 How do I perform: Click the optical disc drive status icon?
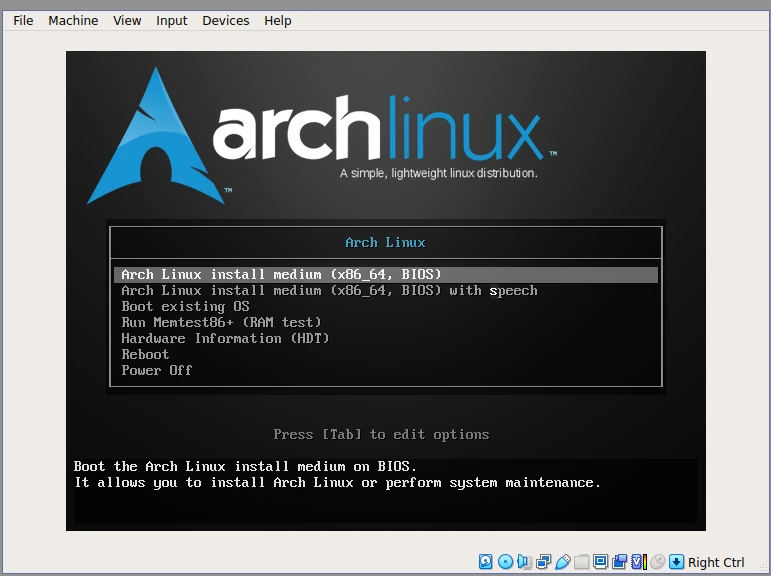505,562
